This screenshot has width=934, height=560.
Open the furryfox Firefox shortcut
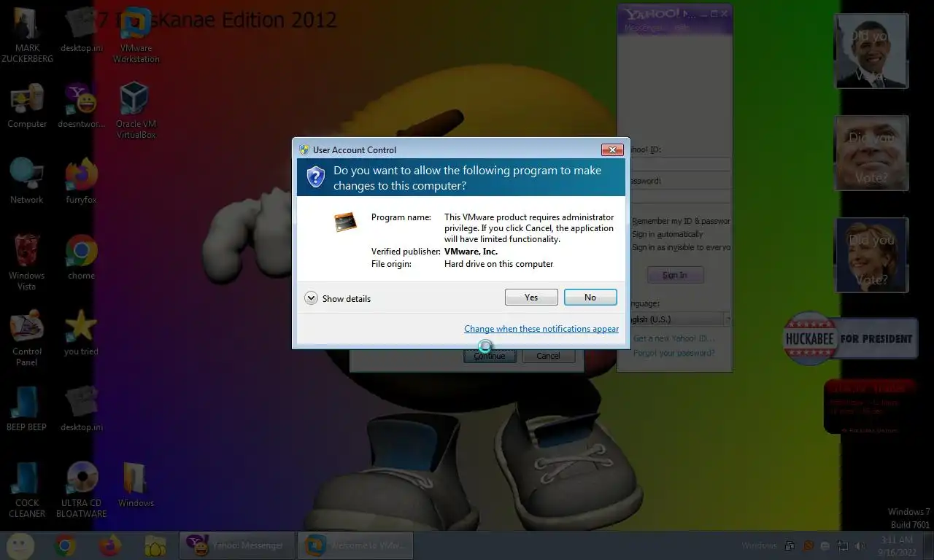click(81, 181)
